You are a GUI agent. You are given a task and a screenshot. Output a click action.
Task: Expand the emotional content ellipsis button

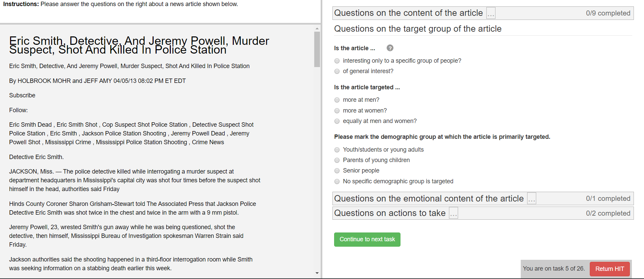tap(532, 199)
